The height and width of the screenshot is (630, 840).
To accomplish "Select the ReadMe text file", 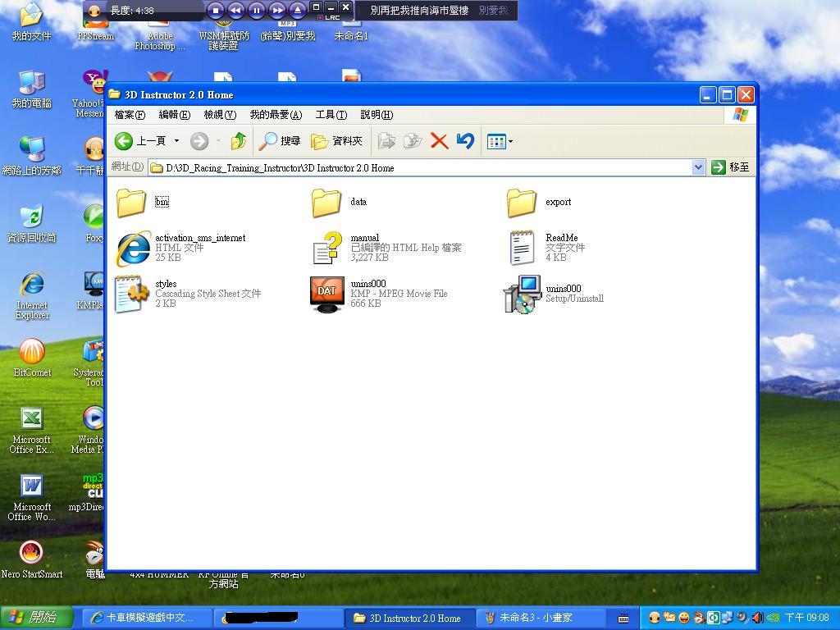I will coord(522,247).
